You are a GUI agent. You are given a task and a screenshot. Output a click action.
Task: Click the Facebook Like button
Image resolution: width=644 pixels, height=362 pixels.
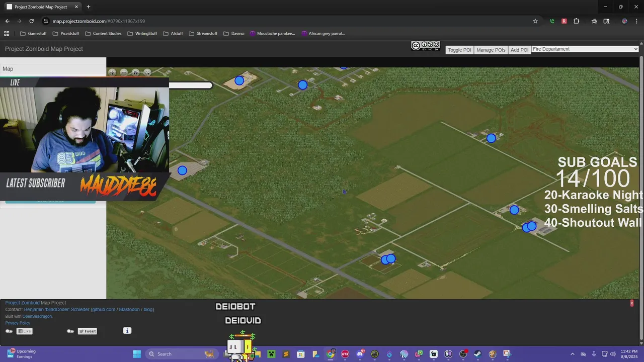24,331
